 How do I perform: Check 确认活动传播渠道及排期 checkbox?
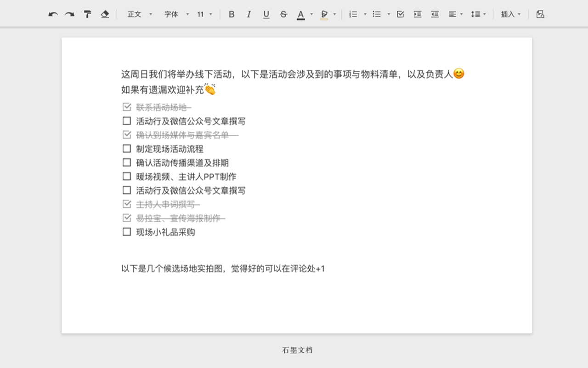click(127, 162)
